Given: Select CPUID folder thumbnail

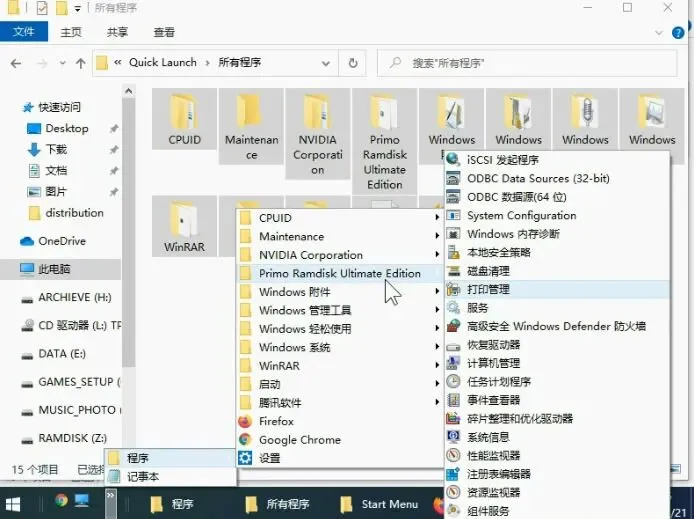Looking at the screenshot, I should 185,119.
